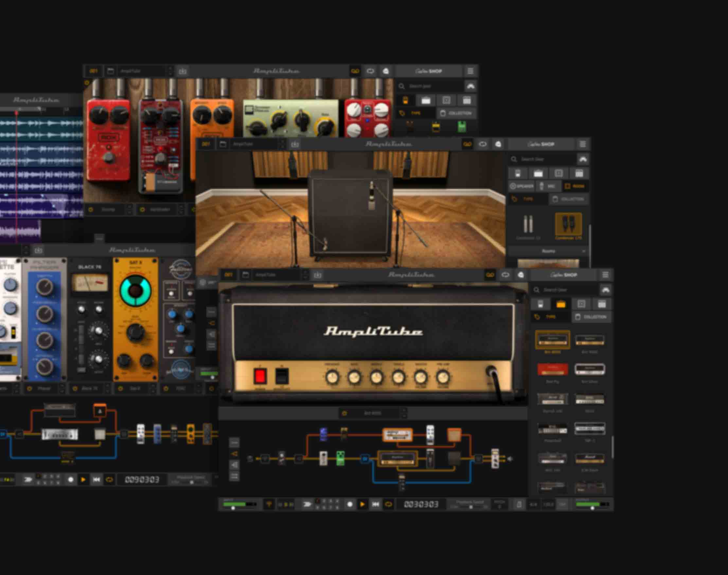Switch to COLLECTION view in front amp window
728x575 pixels.
click(x=592, y=317)
